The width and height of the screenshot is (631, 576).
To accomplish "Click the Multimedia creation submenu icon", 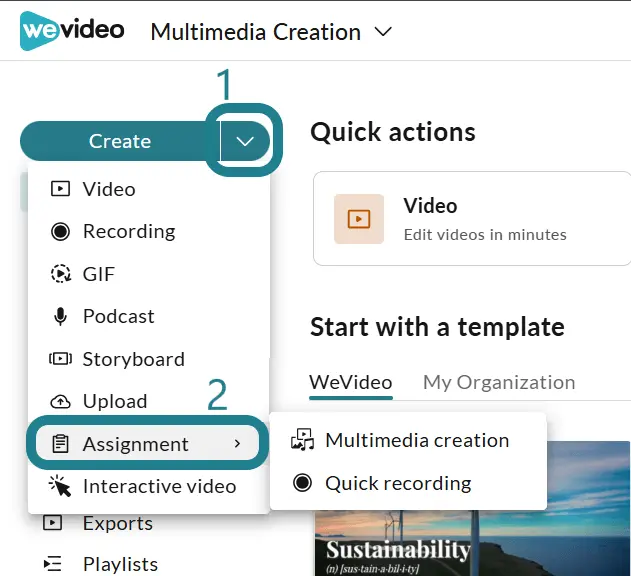I will pos(302,440).
